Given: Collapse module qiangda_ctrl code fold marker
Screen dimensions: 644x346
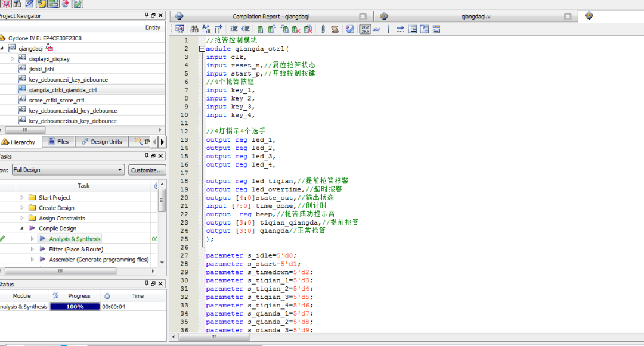Looking at the screenshot, I should [202, 49].
